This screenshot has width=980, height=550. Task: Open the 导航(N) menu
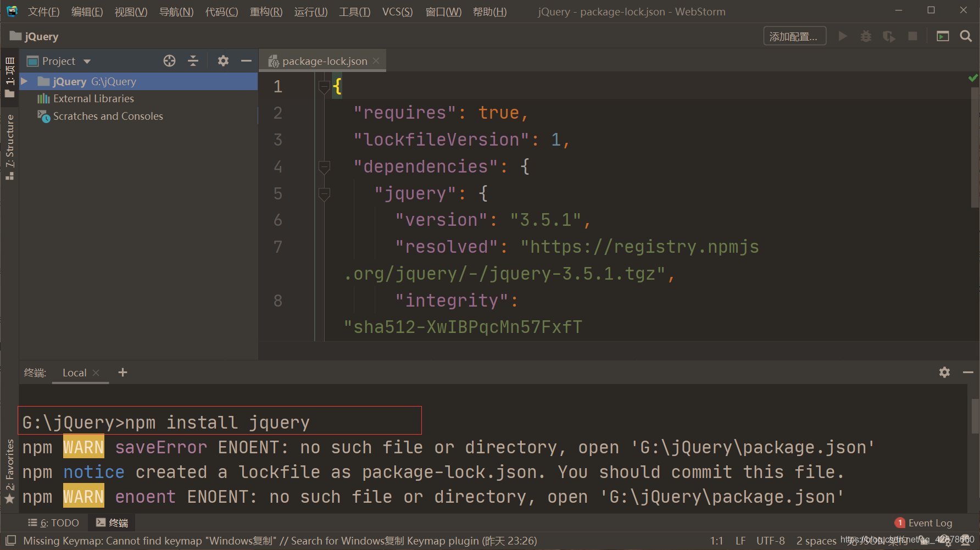(176, 12)
